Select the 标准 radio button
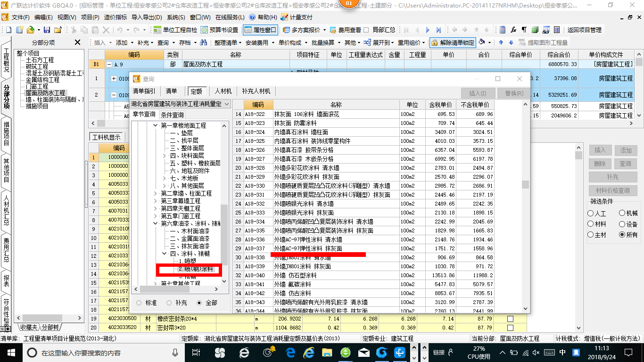The image size is (644, 362). [138, 303]
